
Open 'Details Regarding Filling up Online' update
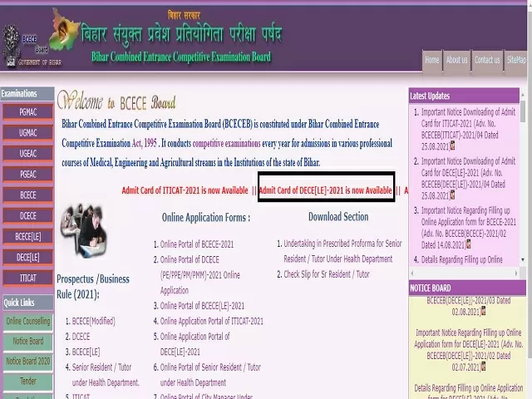point(462,260)
